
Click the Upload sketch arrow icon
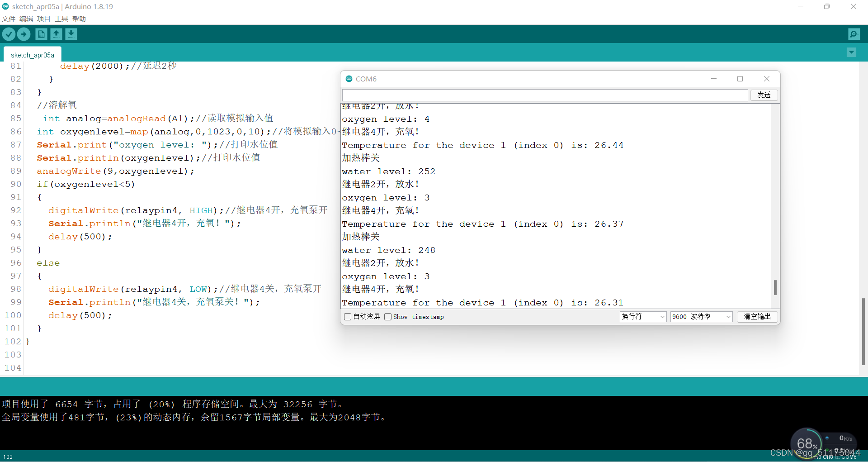[24, 34]
